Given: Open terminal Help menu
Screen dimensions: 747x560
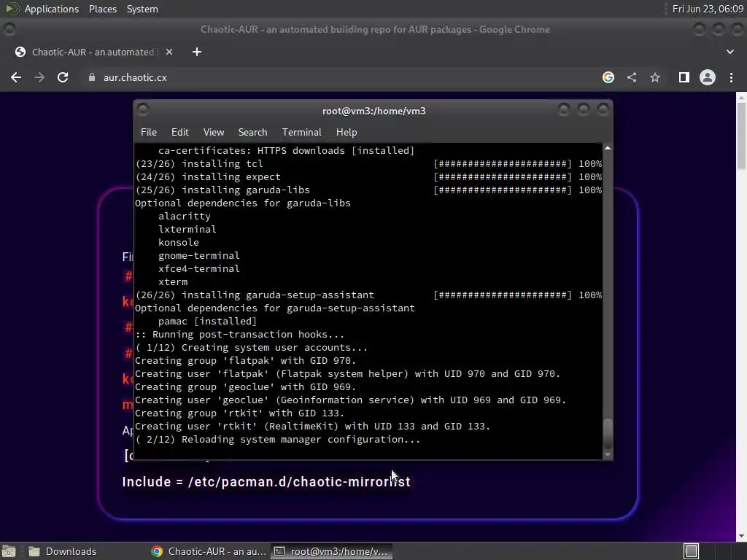Looking at the screenshot, I should (x=347, y=133).
